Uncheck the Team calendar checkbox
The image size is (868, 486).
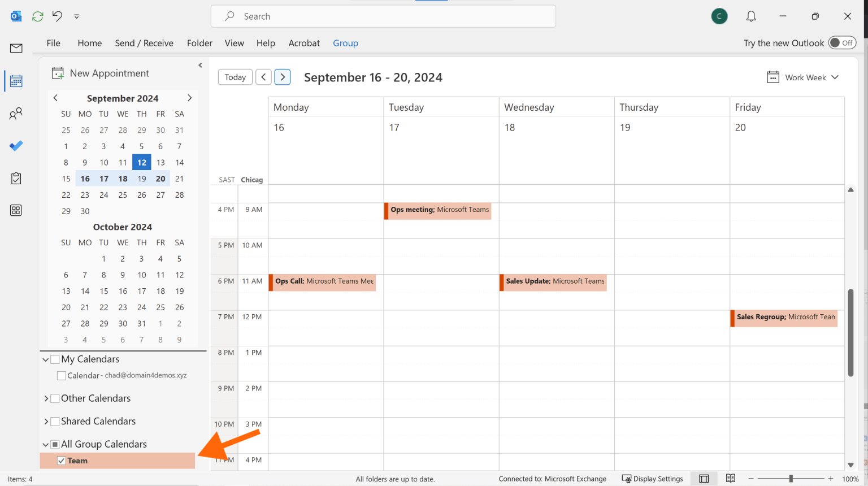pos(62,461)
